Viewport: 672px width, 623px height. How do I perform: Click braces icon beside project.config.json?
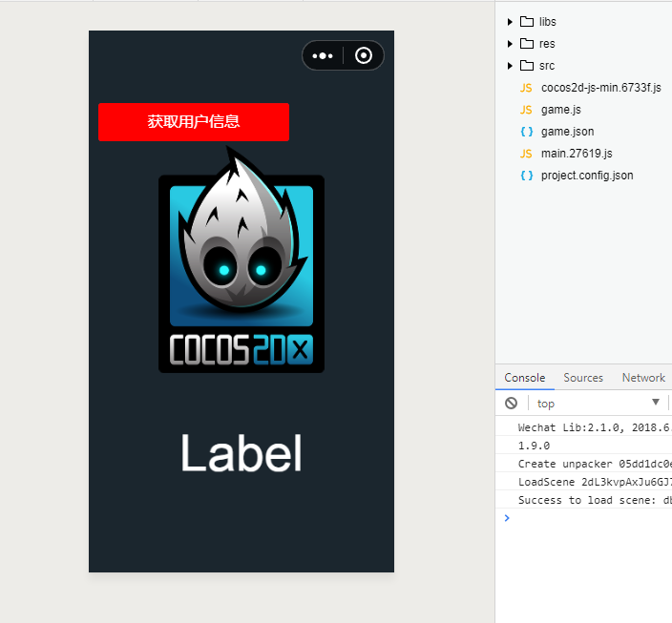tap(527, 176)
